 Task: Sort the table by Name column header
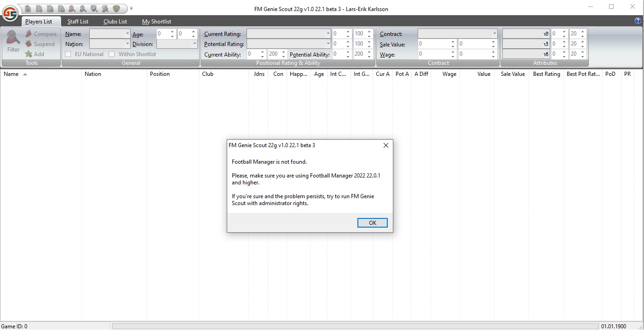(x=11, y=74)
